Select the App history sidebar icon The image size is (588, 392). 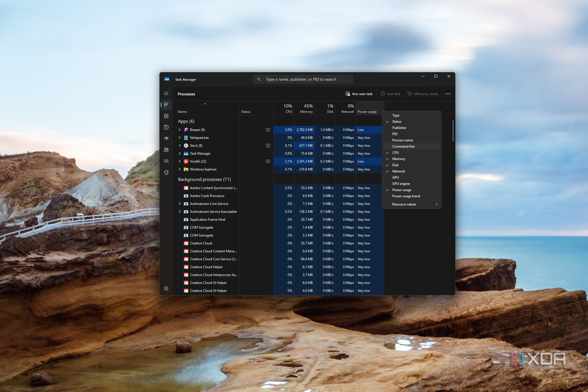coord(166,127)
